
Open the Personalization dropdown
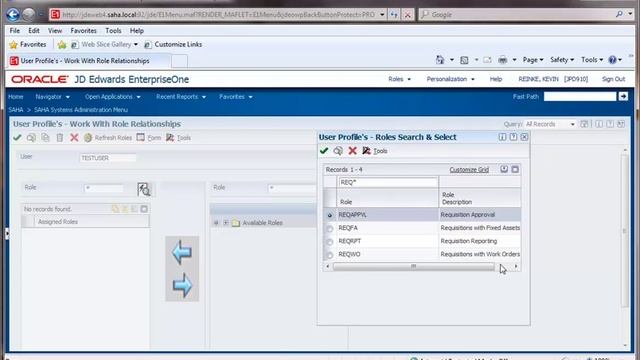(451, 79)
